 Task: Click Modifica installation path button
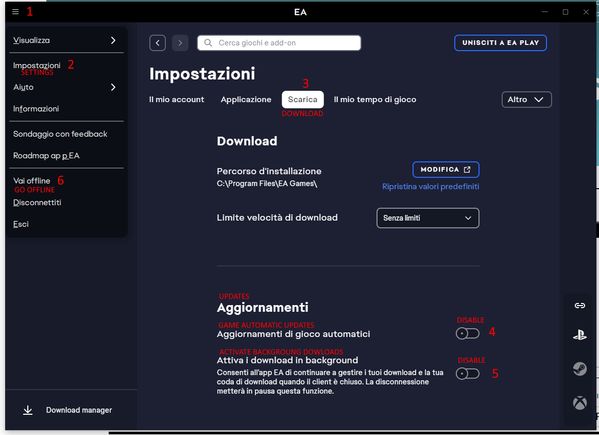click(x=445, y=170)
